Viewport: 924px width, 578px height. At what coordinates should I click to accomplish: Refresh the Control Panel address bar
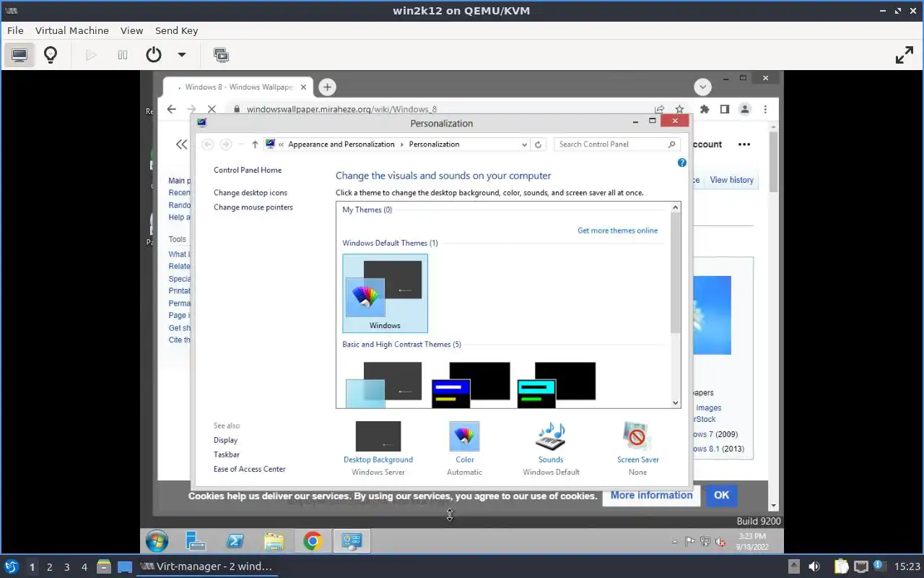pyautogui.click(x=538, y=144)
